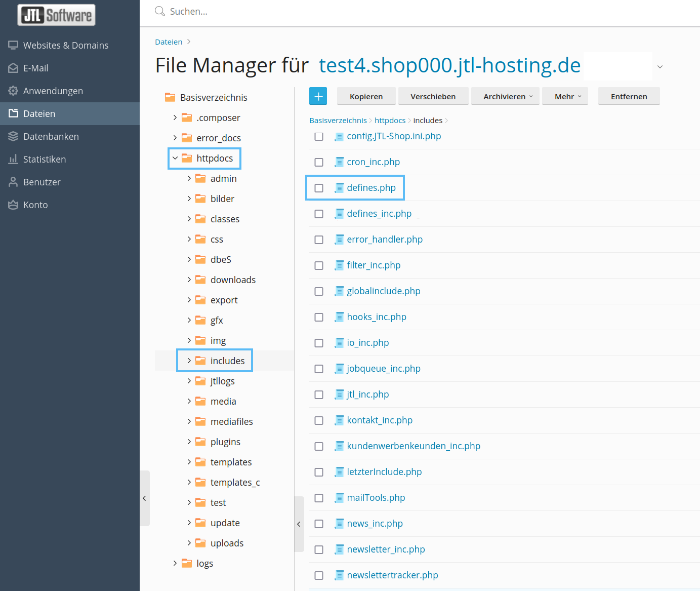Click the plugins folder icon in tree

point(200,442)
